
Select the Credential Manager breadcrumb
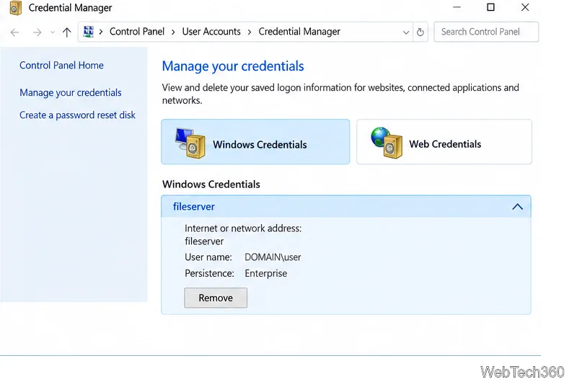pyautogui.click(x=299, y=32)
